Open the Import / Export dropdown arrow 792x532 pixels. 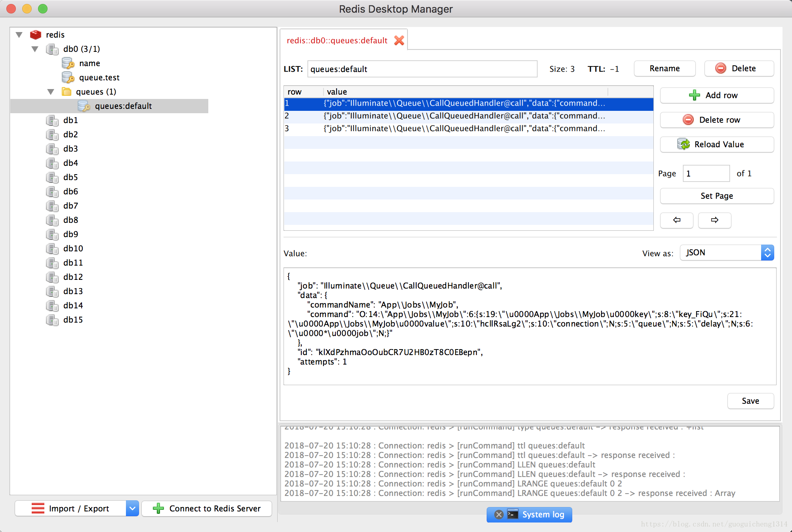coord(132,508)
